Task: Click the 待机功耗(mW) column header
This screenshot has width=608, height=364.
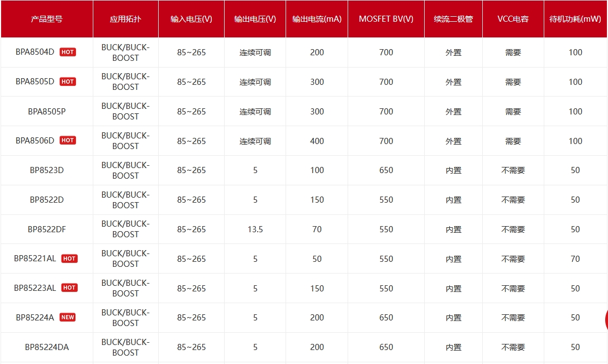Action: click(x=575, y=19)
